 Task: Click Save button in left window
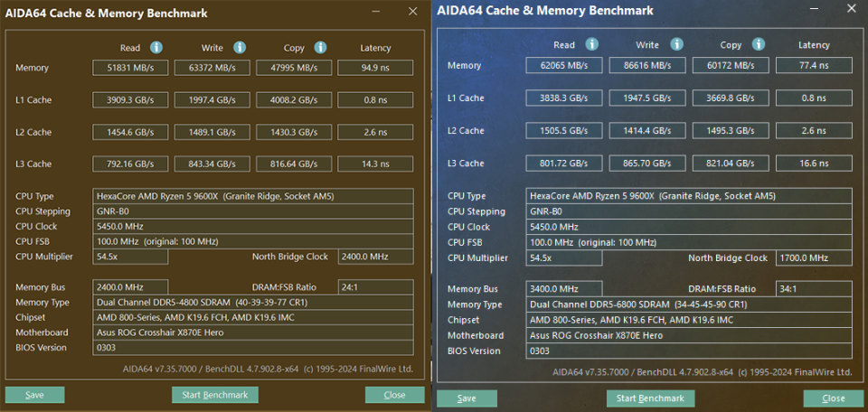(35, 395)
